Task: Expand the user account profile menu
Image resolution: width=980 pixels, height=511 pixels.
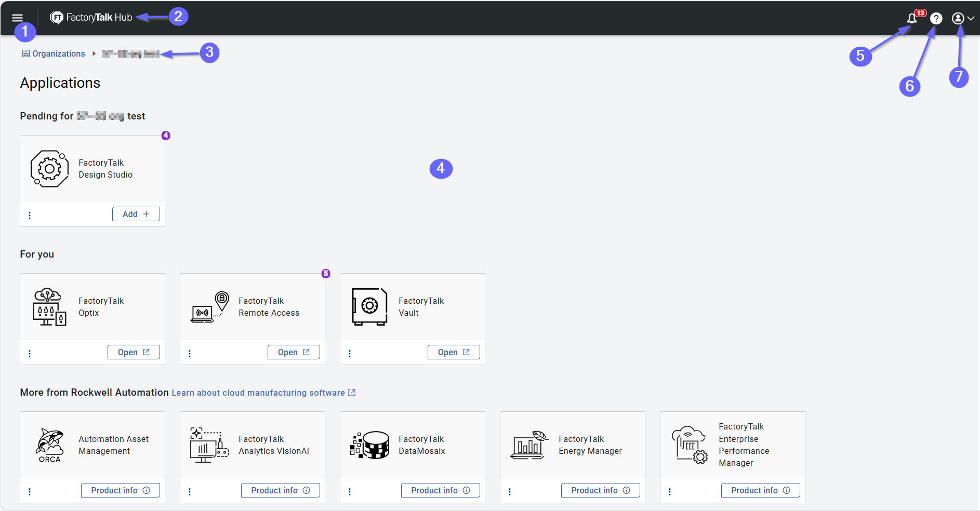Action: pyautogui.click(x=962, y=19)
